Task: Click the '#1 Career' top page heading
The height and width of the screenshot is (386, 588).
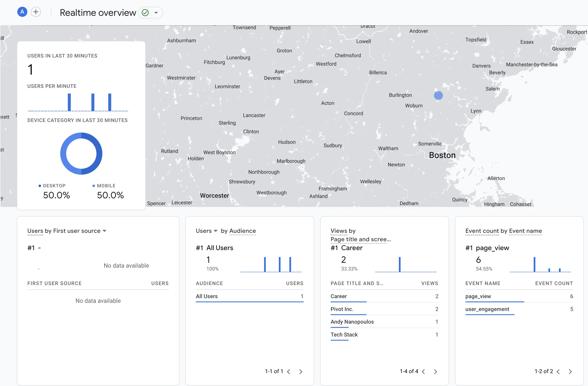Action: point(347,248)
